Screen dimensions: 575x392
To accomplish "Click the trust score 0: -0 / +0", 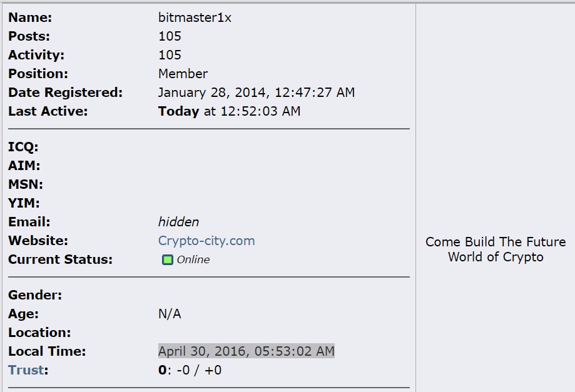I will point(190,370).
